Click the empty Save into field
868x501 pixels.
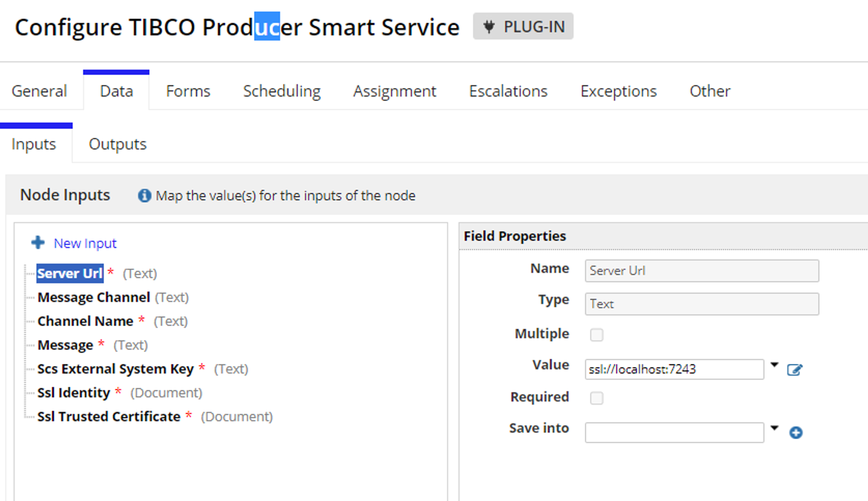click(674, 432)
